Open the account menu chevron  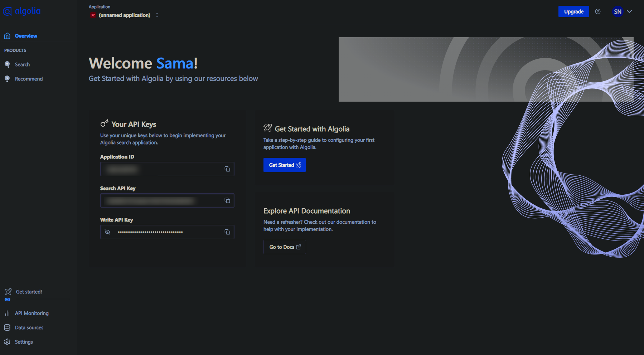629,11
